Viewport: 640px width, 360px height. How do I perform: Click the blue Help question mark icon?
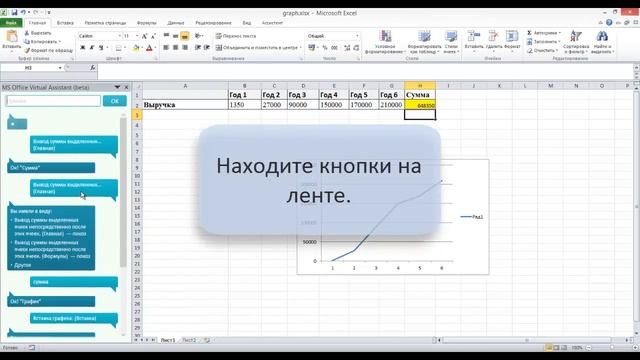[x=609, y=23]
